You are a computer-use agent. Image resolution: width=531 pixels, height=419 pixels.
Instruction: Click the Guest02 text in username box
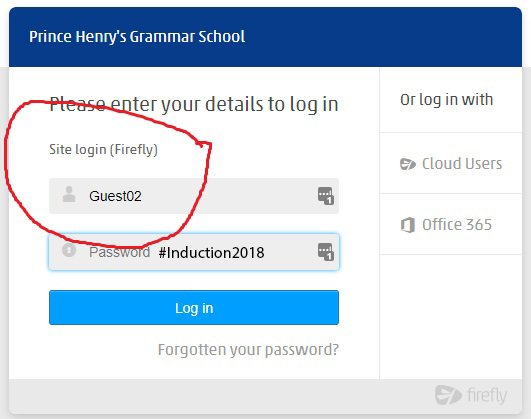tap(115, 196)
